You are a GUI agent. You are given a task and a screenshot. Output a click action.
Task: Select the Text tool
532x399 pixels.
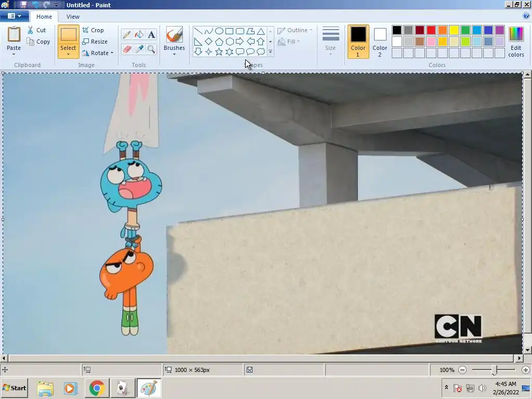(151, 34)
